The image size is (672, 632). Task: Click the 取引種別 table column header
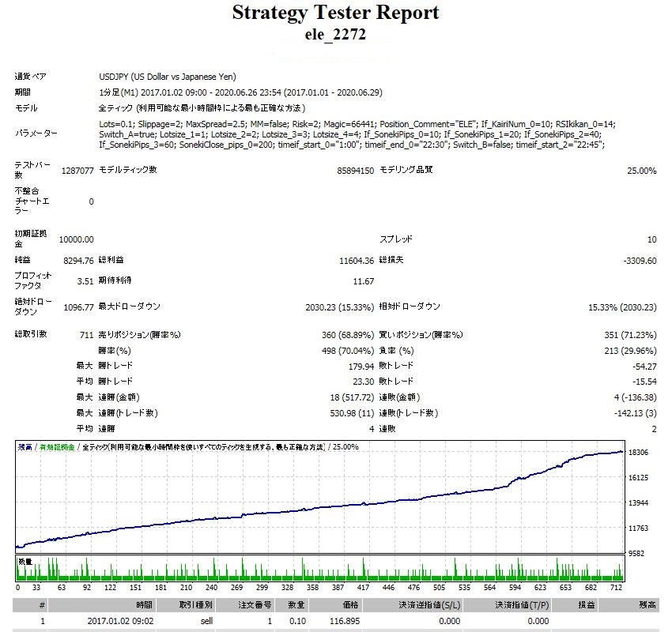coord(185,605)
